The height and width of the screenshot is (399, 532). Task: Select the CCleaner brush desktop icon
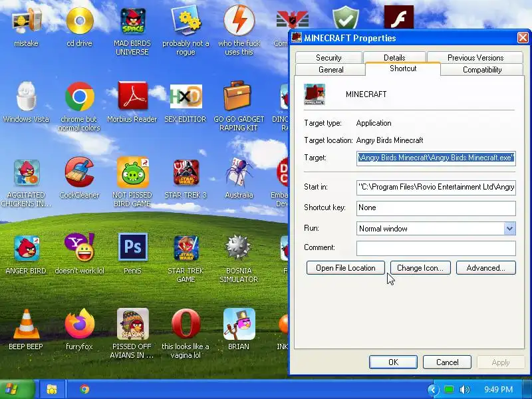tap(79, 172)
